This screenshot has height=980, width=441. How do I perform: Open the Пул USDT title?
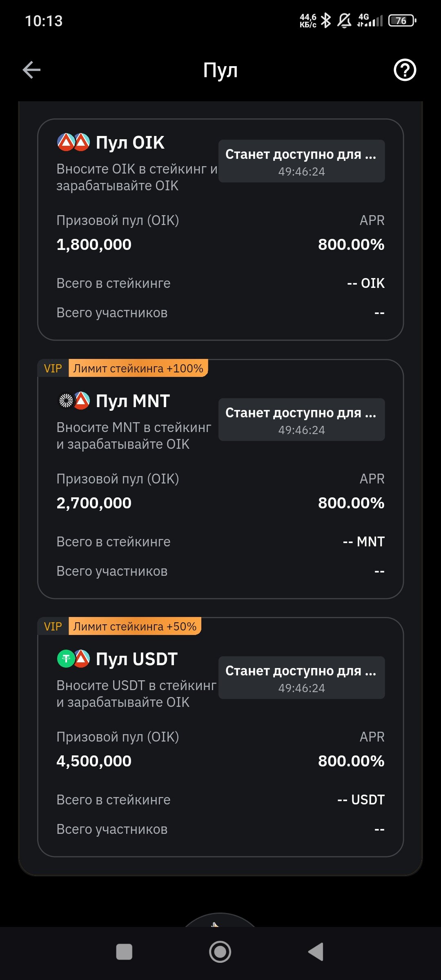pos(136,659)
